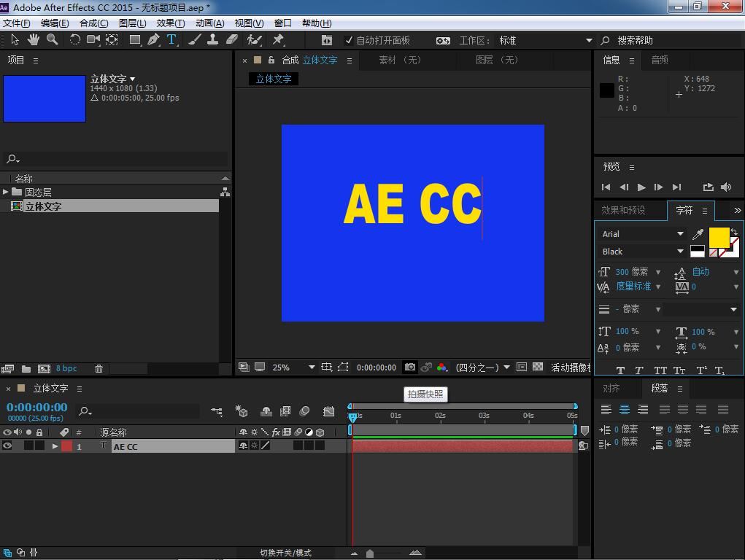Toggle mask and shape path visibility

coord(343,367)
